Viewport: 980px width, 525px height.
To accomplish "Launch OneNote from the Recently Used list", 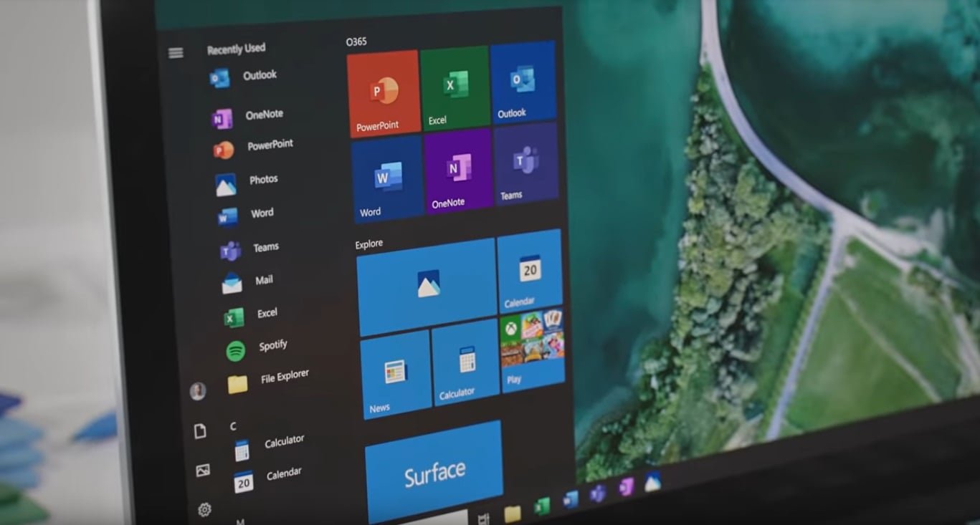I will [x=247, y=116].
